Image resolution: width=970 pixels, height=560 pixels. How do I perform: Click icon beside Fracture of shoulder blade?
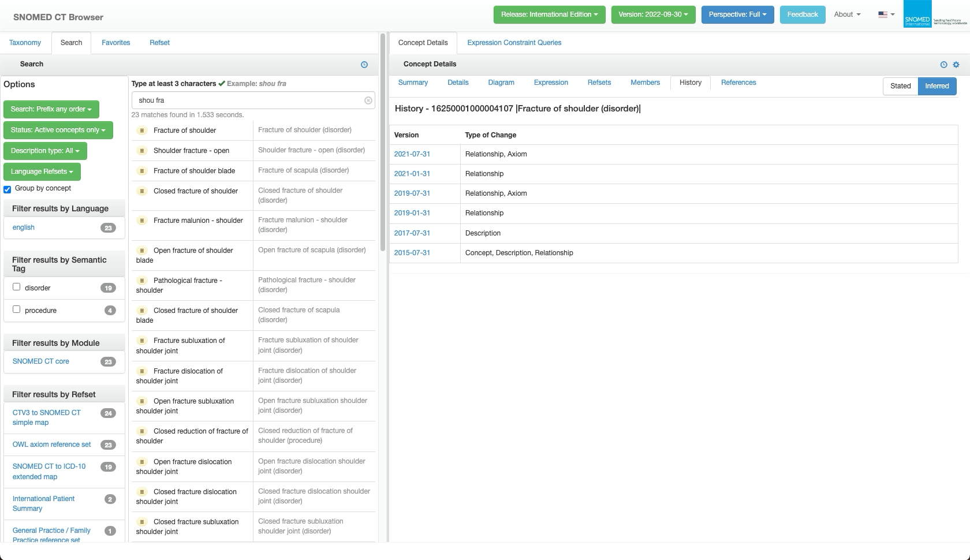[x=142, y=171]
